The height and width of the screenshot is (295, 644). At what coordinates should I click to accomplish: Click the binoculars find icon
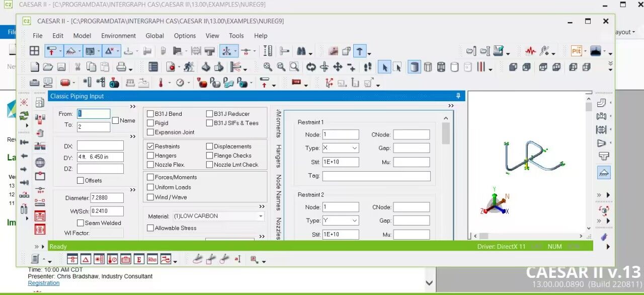[x=301, y=51]
